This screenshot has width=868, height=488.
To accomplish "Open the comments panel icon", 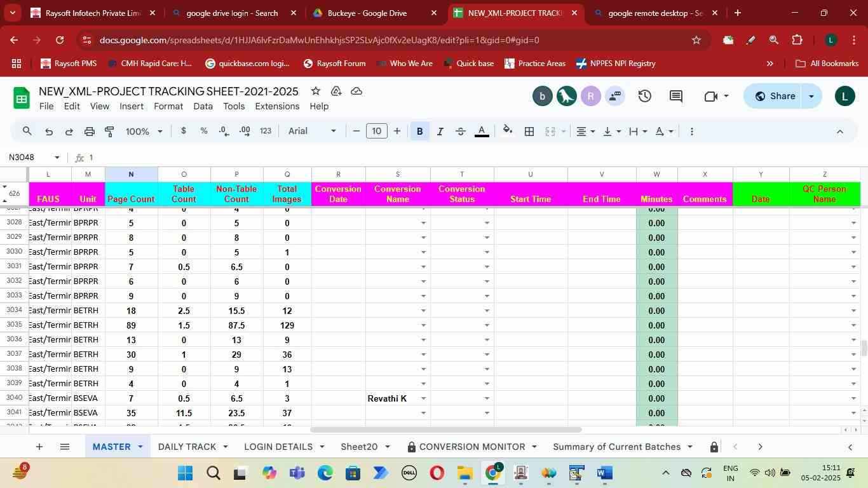I will click(675, 97).
